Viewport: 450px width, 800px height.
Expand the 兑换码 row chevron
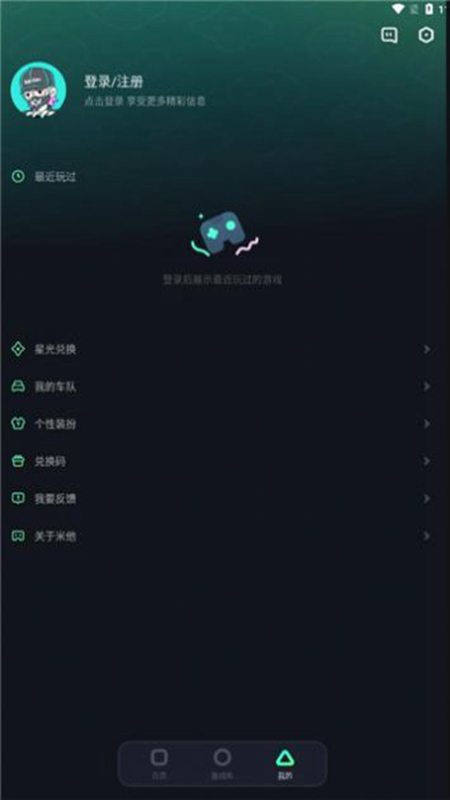(427, 461)
